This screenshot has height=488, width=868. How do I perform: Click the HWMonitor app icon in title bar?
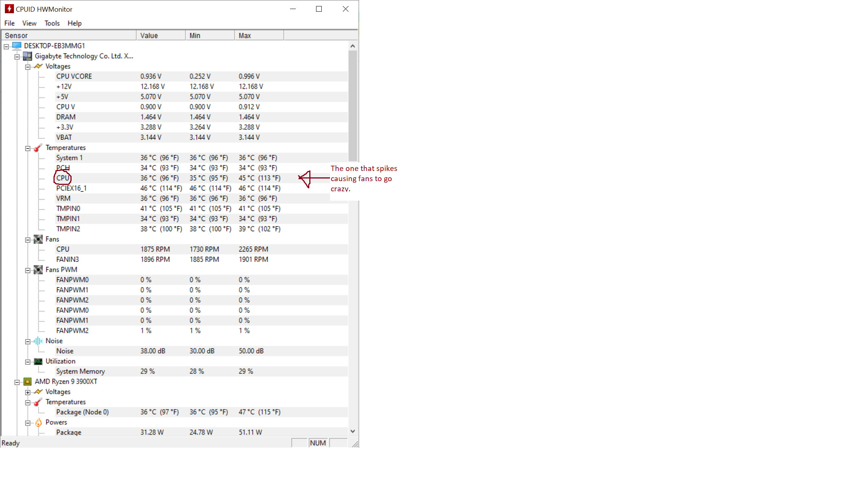[x=9, y=9]
